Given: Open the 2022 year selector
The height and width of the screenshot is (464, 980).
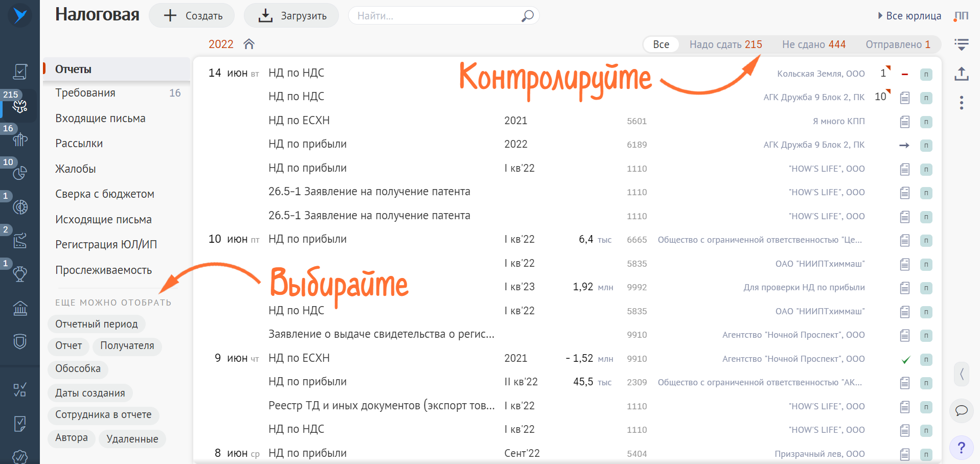Looking at the screenshot, I should [221, 44].
